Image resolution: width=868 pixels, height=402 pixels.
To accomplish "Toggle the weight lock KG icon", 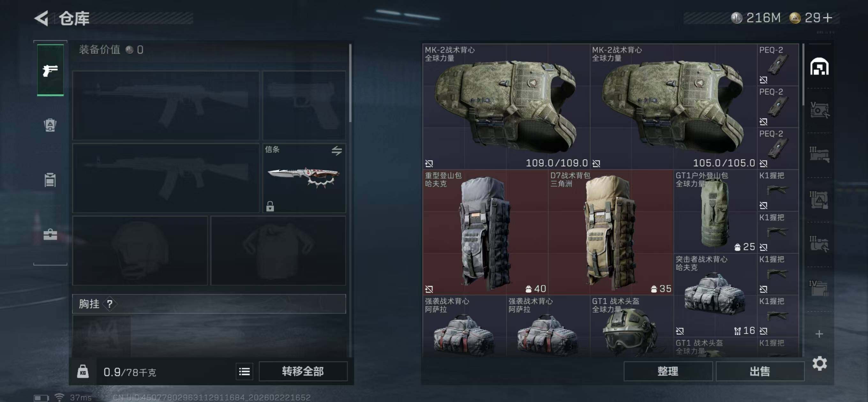I will point(83,372).
